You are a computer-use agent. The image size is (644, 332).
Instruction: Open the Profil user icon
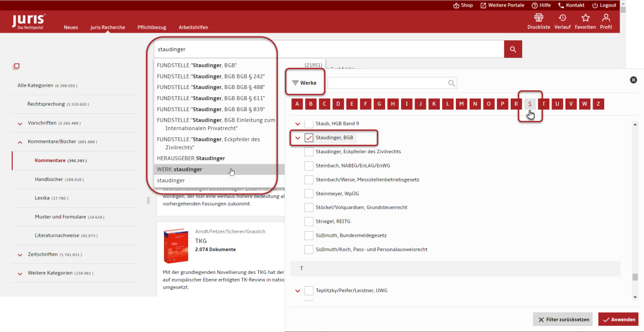tap(606, 18)
